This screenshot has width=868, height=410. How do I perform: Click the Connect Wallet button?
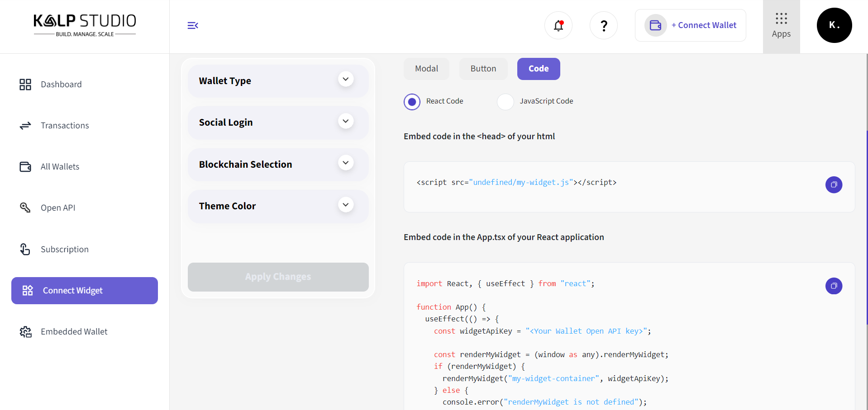691,25
